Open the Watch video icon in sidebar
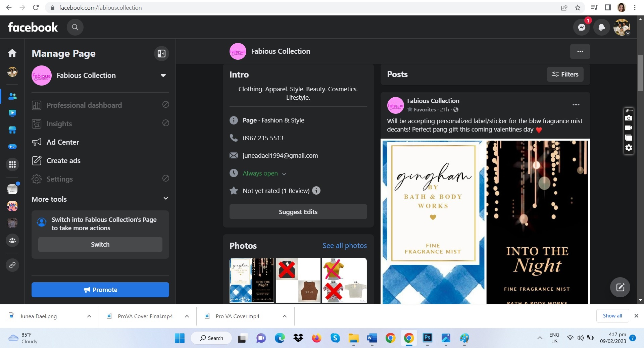The image size is (644, 348). (x=12, y=113)
